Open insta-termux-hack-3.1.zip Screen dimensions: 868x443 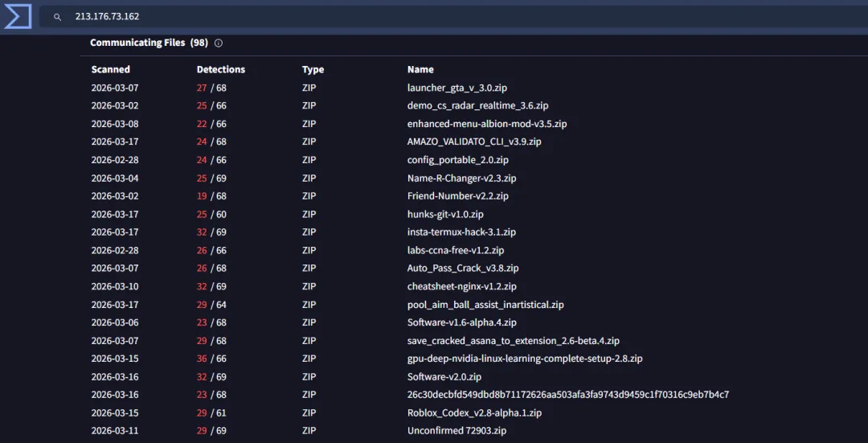461,232
